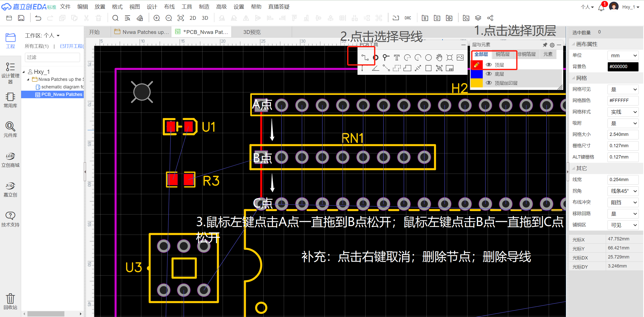
Task: Hide the 底层 layer via eye icon
Action: pyautogui.click(x=489, y=74)
